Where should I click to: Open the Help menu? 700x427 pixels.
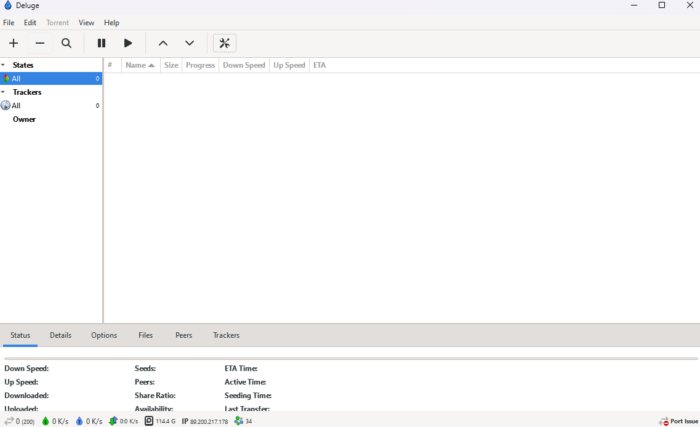click(112, 23)
